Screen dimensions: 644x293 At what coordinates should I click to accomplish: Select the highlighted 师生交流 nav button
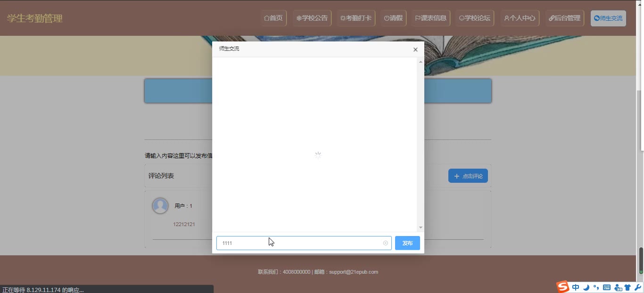608,18
